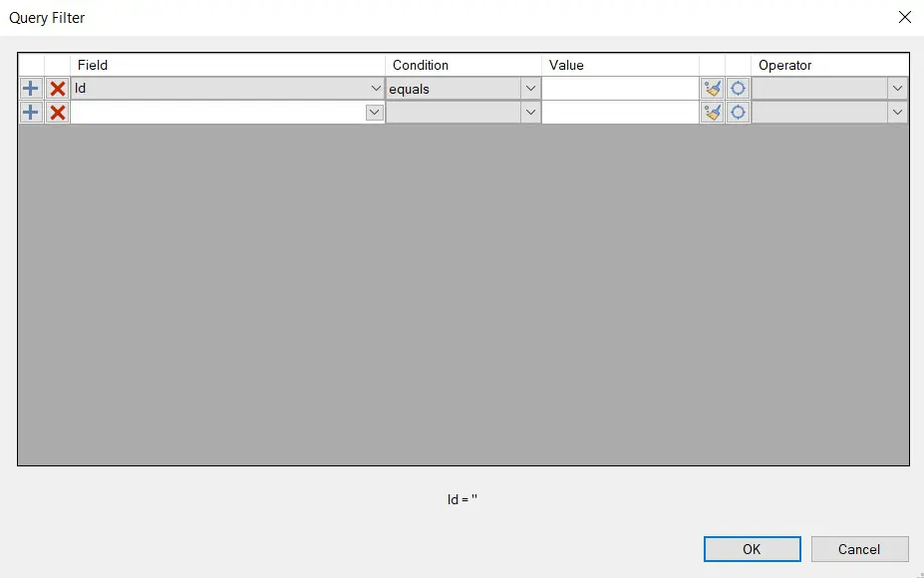Image resolution: width=924 pixels, height=578 pixels.
Task: Open the Field dropdown showing Id
Action: pyautogui.click(x=374, y=88)
